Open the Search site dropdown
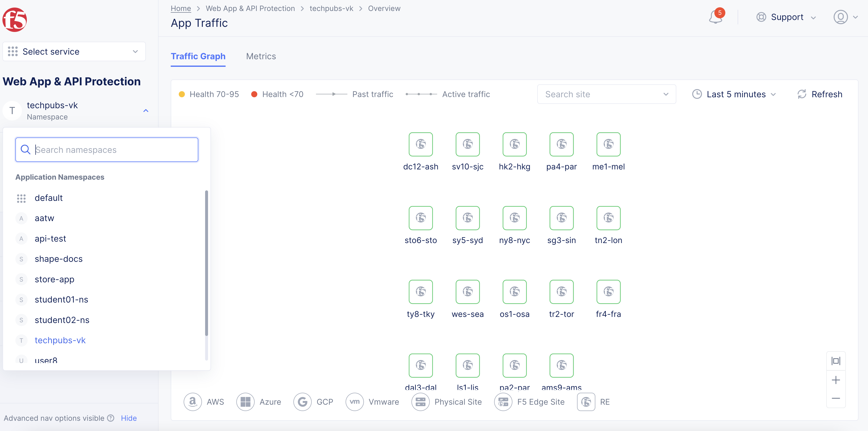The image size is (868, 431). [606, 94]
